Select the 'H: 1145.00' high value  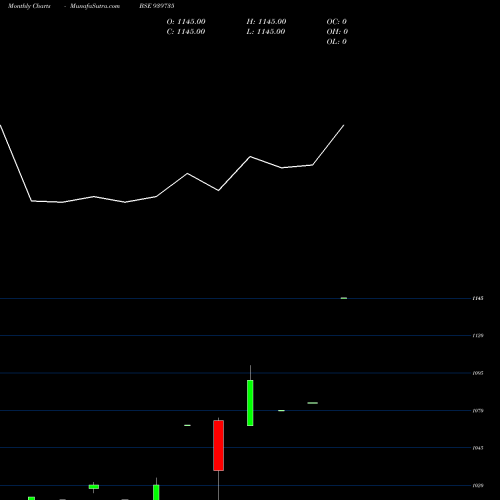point(266,22)
